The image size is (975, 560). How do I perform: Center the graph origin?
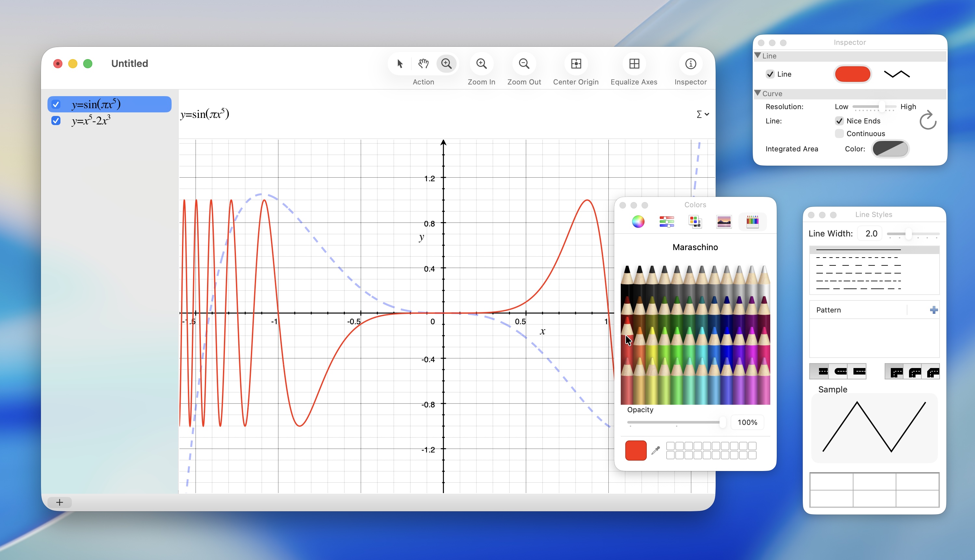(576, 63)
